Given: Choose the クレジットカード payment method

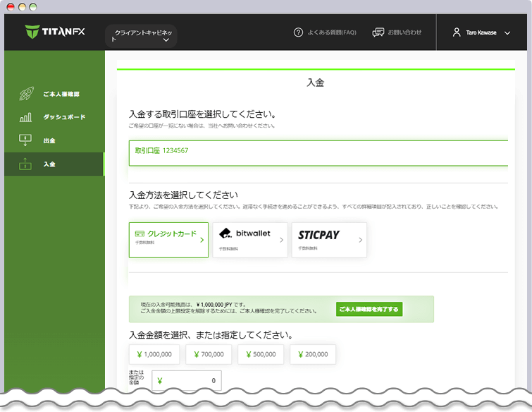Looking at the screenshot, I should click(x=168, y=240).
